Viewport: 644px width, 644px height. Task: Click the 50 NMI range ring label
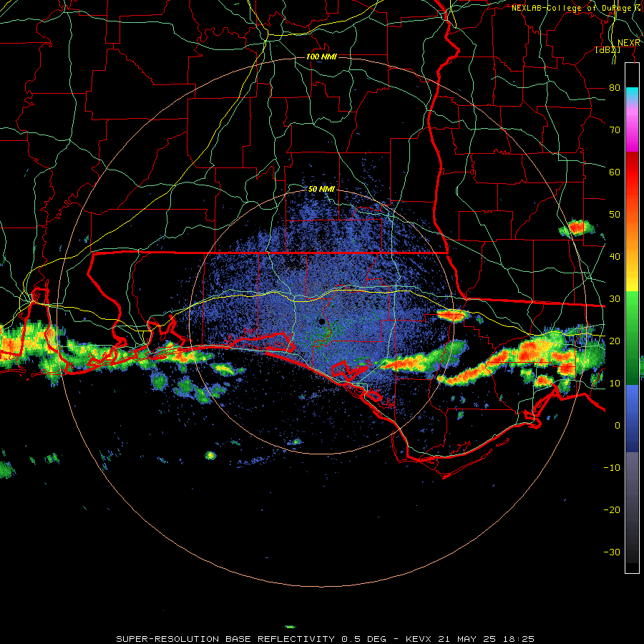coord(321,190)
